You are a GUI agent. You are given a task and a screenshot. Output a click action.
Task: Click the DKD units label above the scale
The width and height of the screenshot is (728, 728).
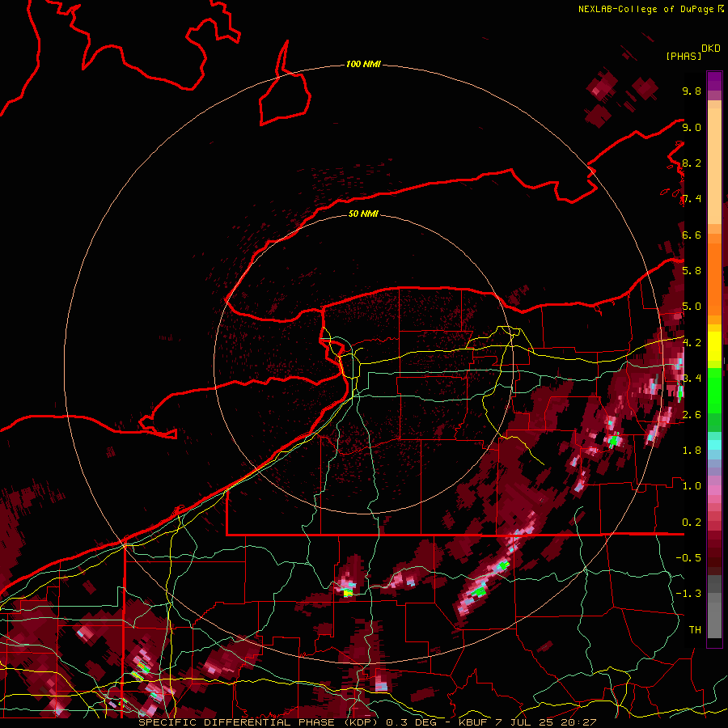click(x=711, y=49)
